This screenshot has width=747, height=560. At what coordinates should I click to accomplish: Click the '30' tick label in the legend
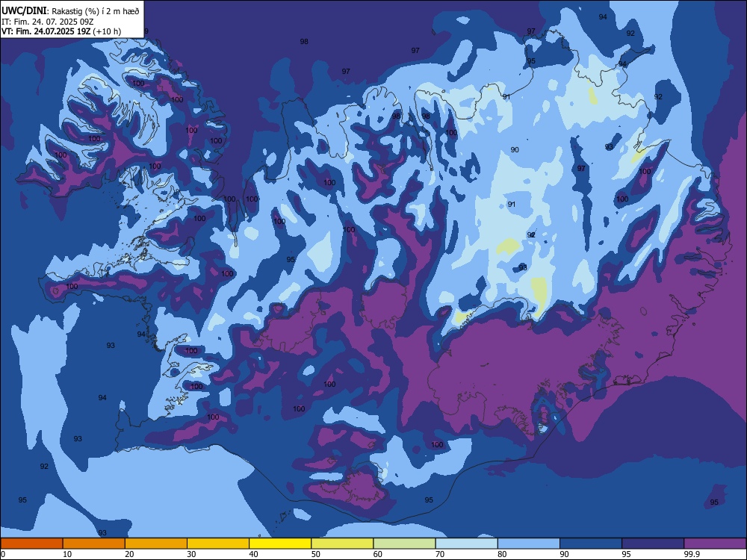(191, 554)
